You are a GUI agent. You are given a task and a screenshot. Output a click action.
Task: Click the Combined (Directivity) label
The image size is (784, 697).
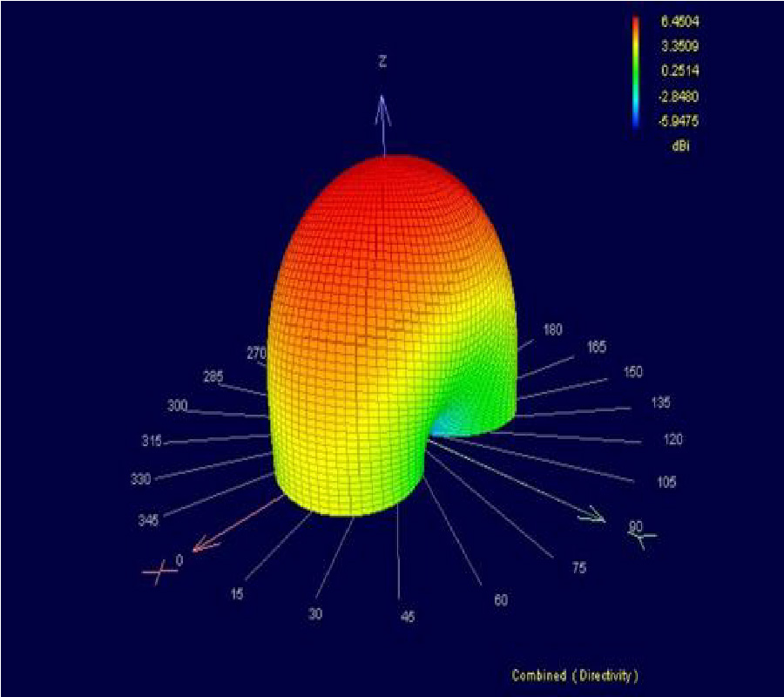[575, 675]
